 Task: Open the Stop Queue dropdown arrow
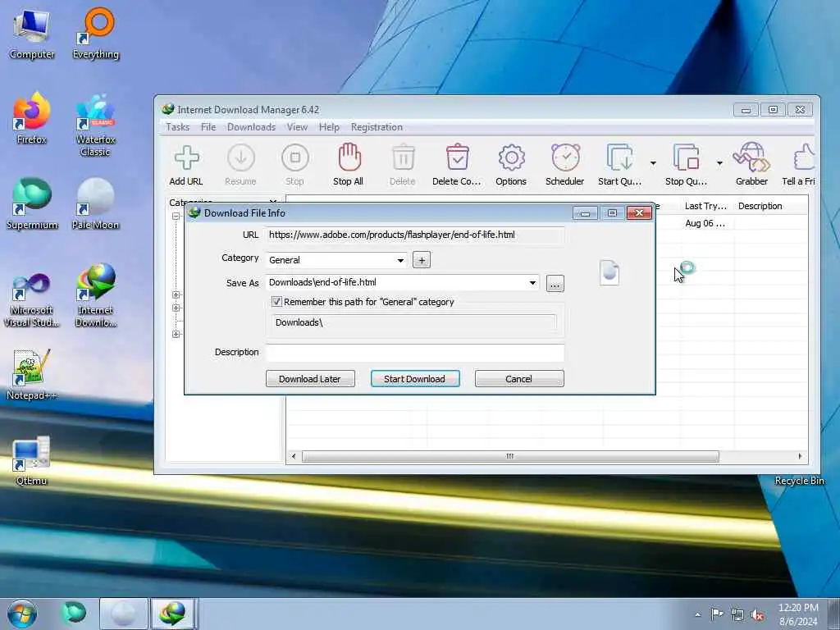[719, 163]
